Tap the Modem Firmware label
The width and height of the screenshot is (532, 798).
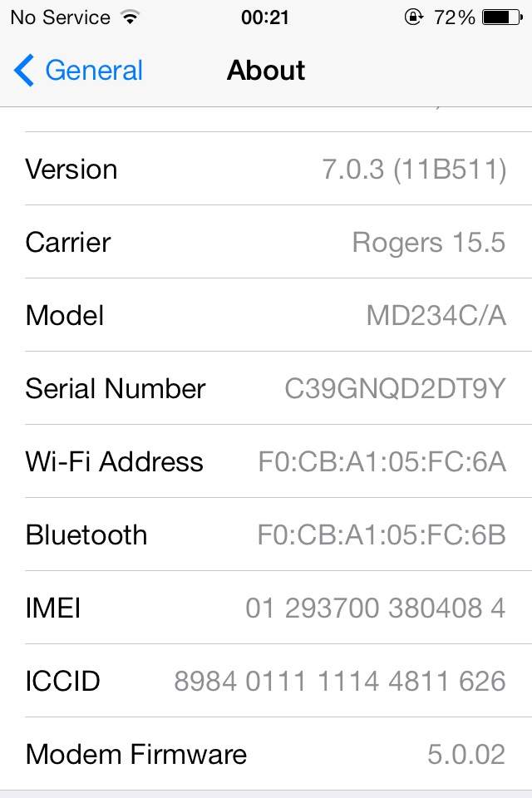pos(136,754)
